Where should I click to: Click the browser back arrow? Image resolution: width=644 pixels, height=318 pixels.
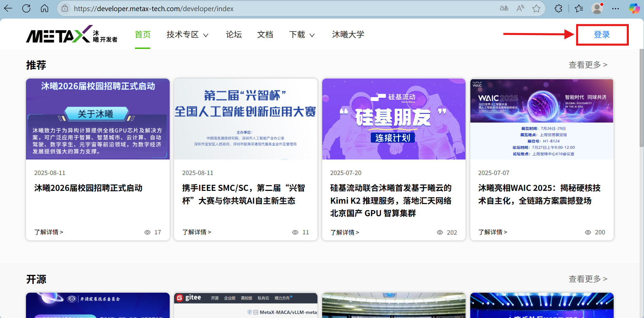tap(8, 8)
